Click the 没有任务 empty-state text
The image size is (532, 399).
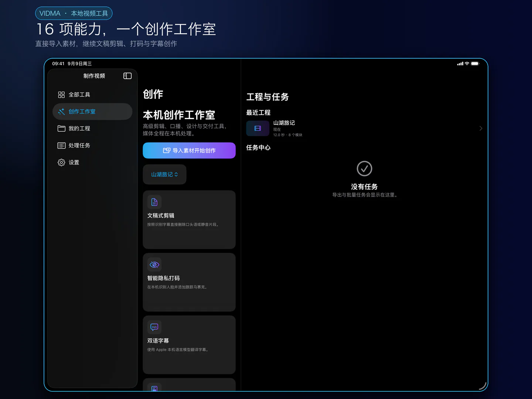coord(364,187)
